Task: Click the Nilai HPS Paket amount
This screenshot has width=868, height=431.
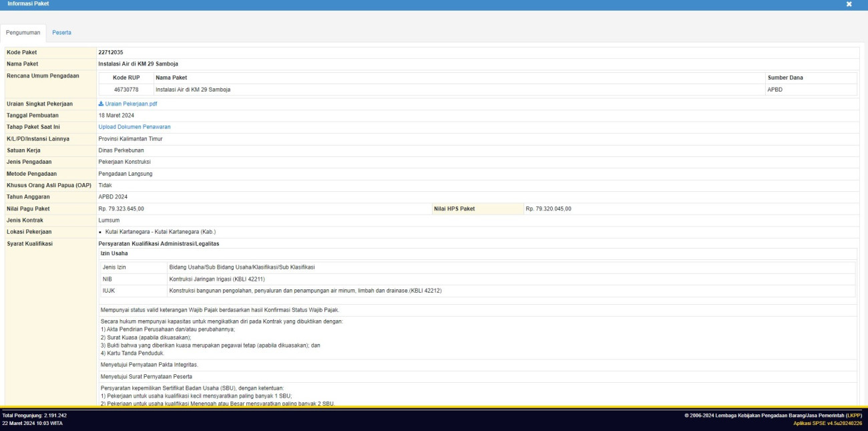Action: click(548, 209)
